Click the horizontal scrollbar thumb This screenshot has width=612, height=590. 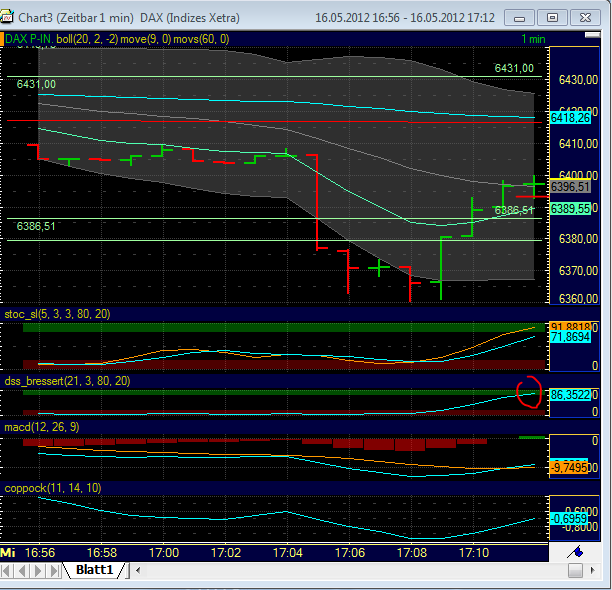pyautogui.click(x=575, y=570)
